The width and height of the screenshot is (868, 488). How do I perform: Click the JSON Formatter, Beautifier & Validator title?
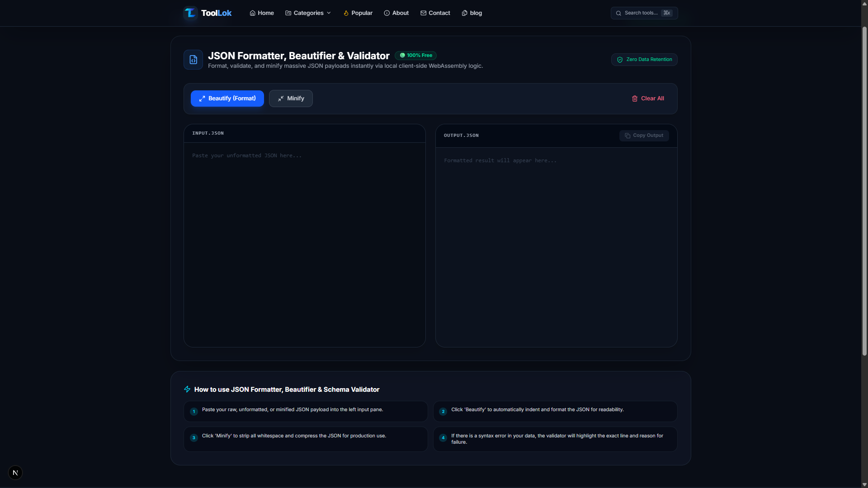[298, 56]
